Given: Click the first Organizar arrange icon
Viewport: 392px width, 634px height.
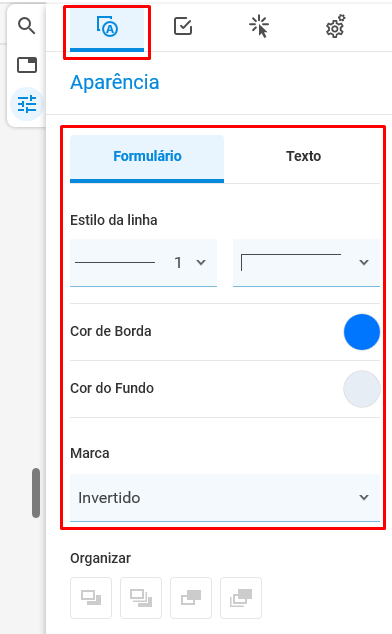Looking at the screenshot, I should pos(91,598).
